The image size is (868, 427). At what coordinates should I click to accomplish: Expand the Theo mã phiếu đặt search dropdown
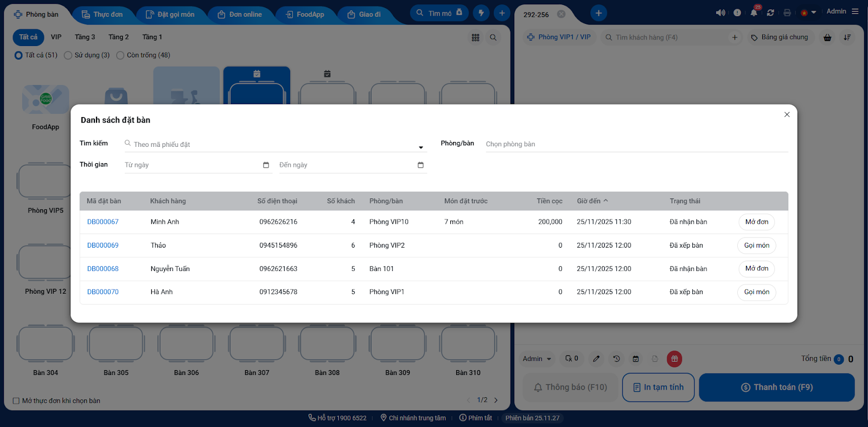coord(421,147)
